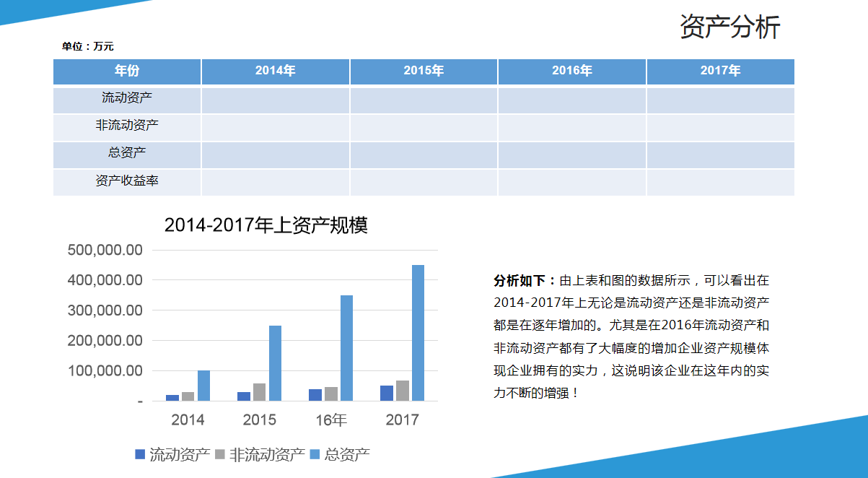Image resolution: width=868 pixels, height=478 pixels.
Task: Select the 2016年 column header
Action: point(571,71)
